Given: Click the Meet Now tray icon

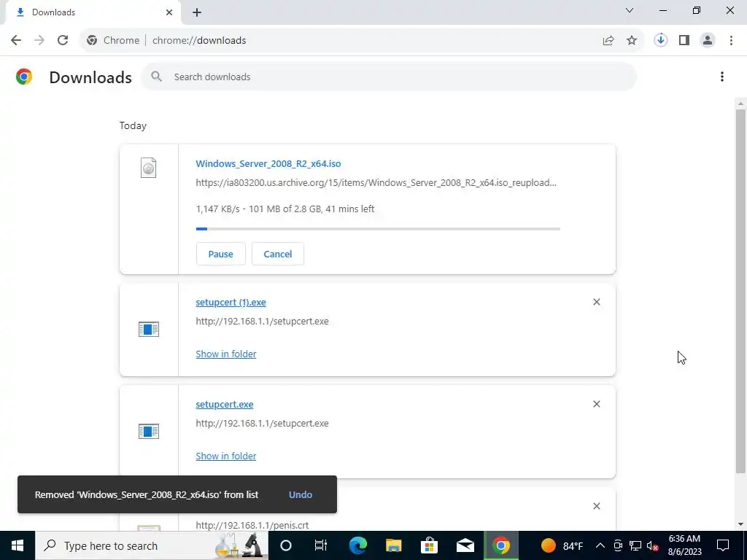Looking at the screenshot, I should (618, 545).
